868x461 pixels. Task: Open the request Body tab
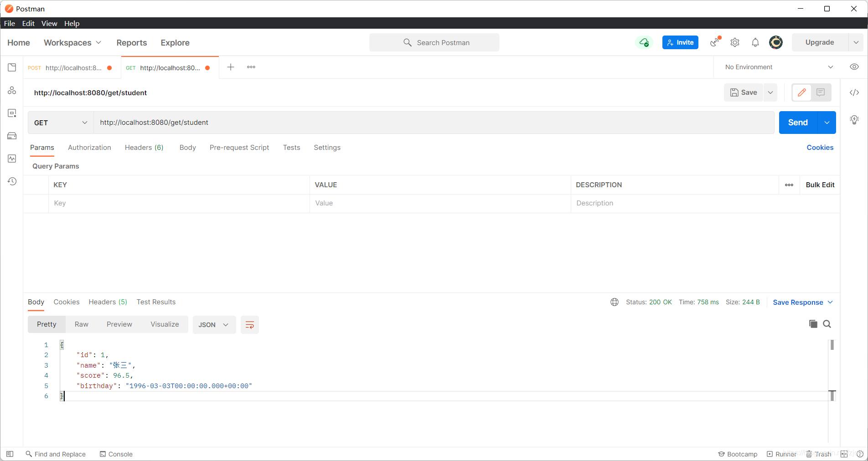(x=188, y=148)
